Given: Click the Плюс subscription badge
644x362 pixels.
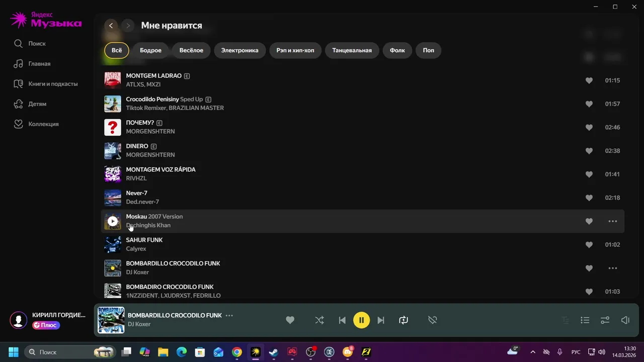Looking at the screenshot, I should coord(46,325).
